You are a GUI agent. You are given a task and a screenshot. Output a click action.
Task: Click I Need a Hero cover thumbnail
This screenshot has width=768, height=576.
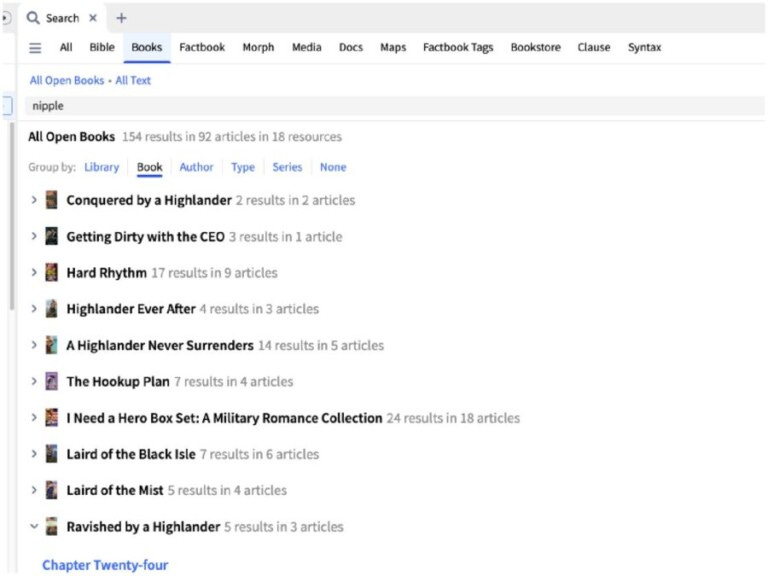pyautogui.click(x=51, y=417)
